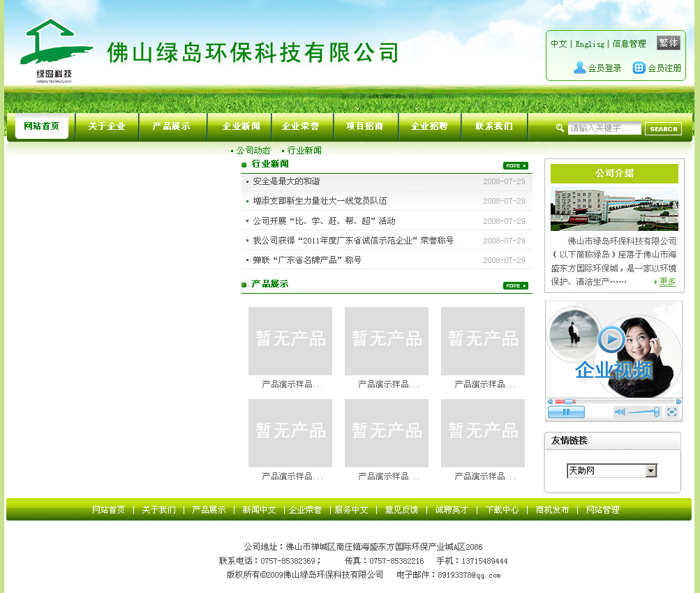Click the video speaker volume icon

[x=619, y=412]
